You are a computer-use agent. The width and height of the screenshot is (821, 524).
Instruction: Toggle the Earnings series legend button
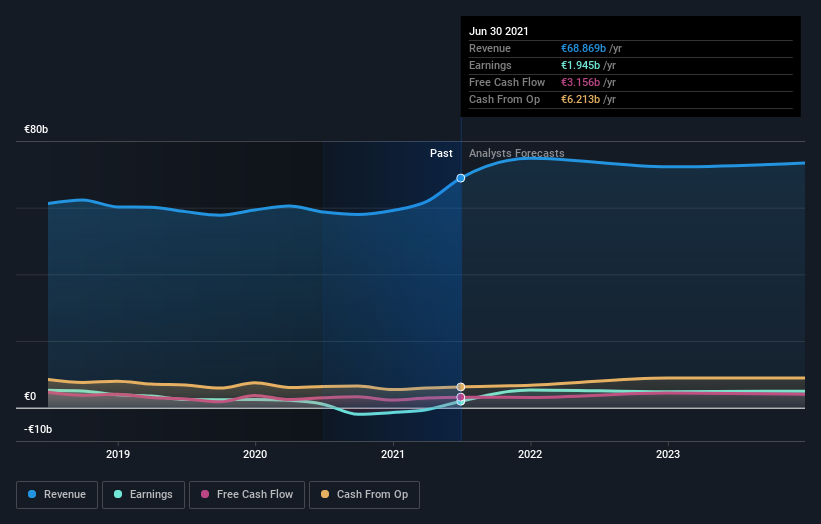tap(143, 495)
